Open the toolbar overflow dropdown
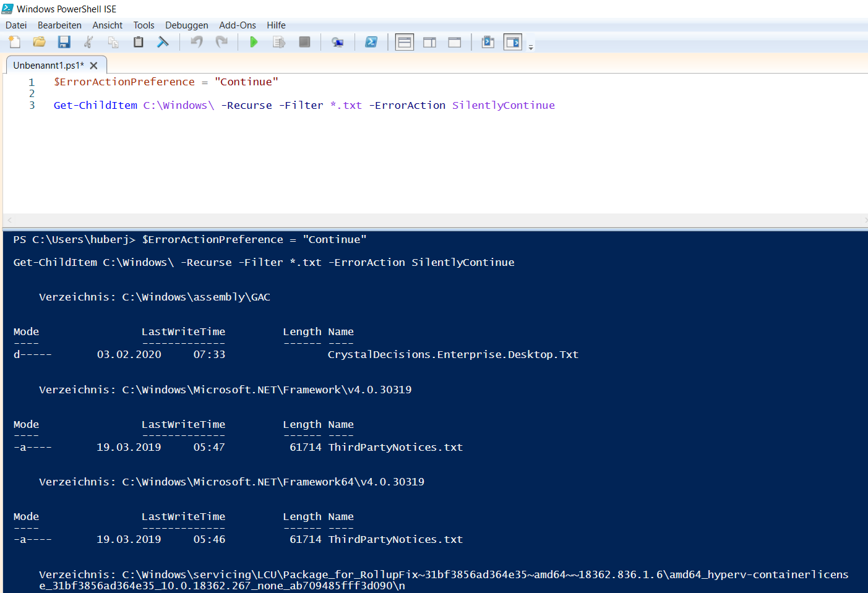The image size is (868, 593). click(530, 45)
